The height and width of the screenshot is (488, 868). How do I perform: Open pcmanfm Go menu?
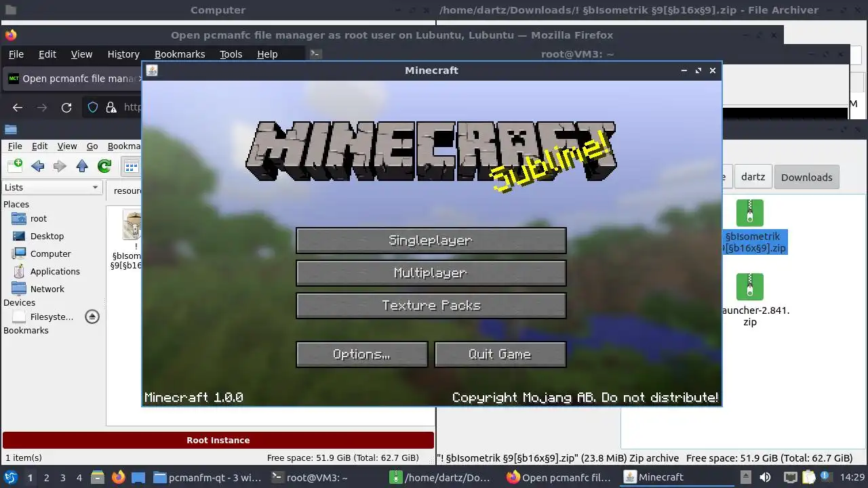92,146
